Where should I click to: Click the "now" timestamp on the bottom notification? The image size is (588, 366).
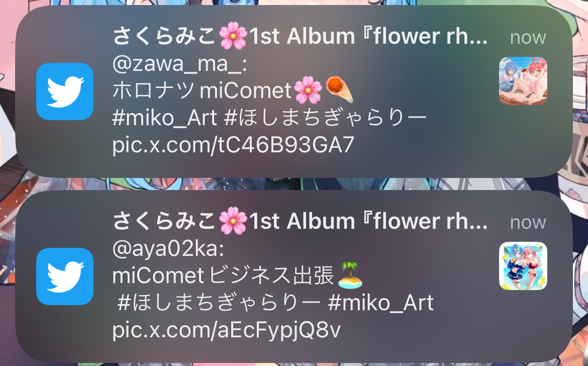pyautogui.click(x=528, y=222)
